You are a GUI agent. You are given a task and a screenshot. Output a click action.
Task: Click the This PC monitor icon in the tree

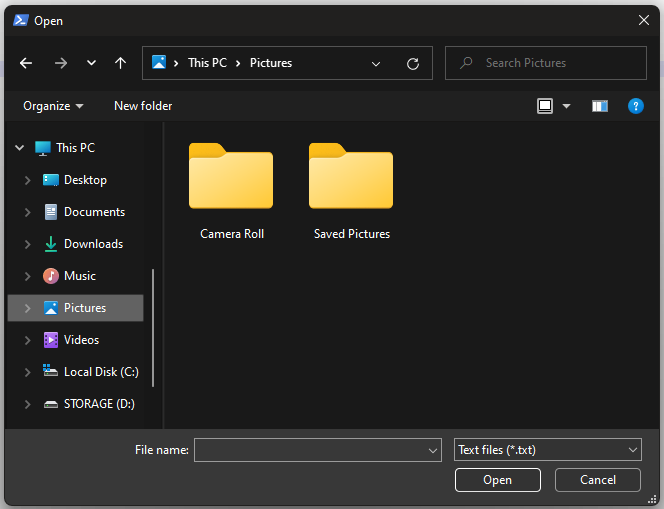click(43, 149)
